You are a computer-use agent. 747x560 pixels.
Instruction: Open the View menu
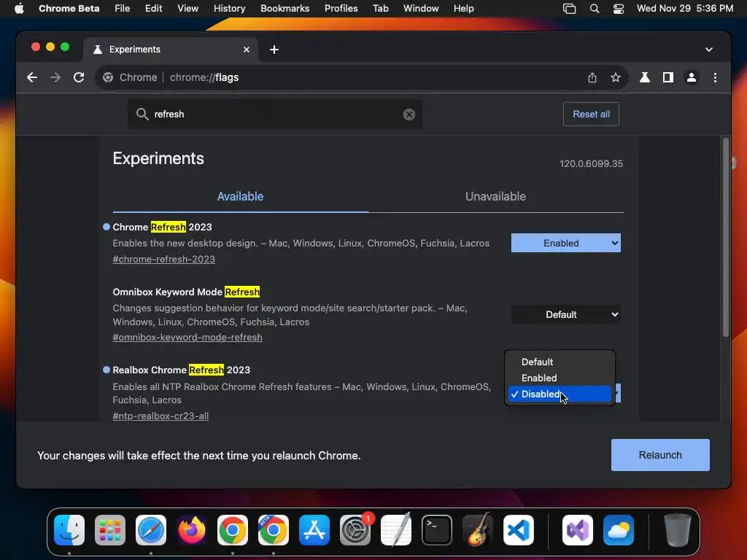(x=187, y=8)
